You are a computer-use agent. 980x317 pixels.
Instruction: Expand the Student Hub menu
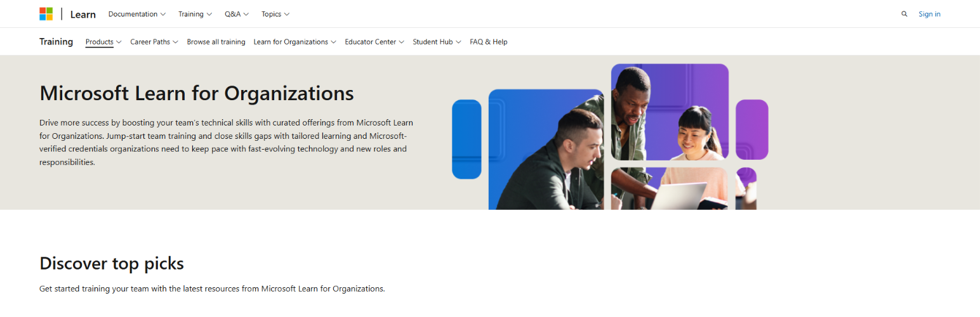(x=437, y=42)
